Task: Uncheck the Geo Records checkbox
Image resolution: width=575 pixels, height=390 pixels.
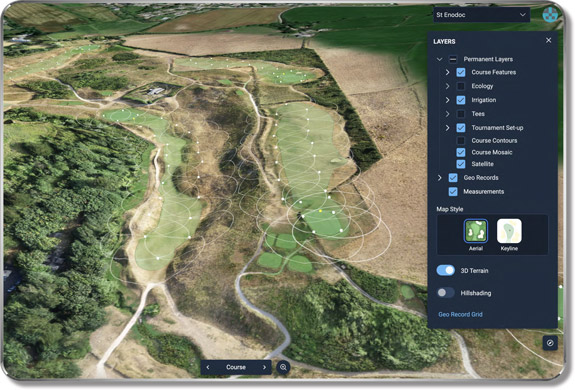Action: coord(453,178)
